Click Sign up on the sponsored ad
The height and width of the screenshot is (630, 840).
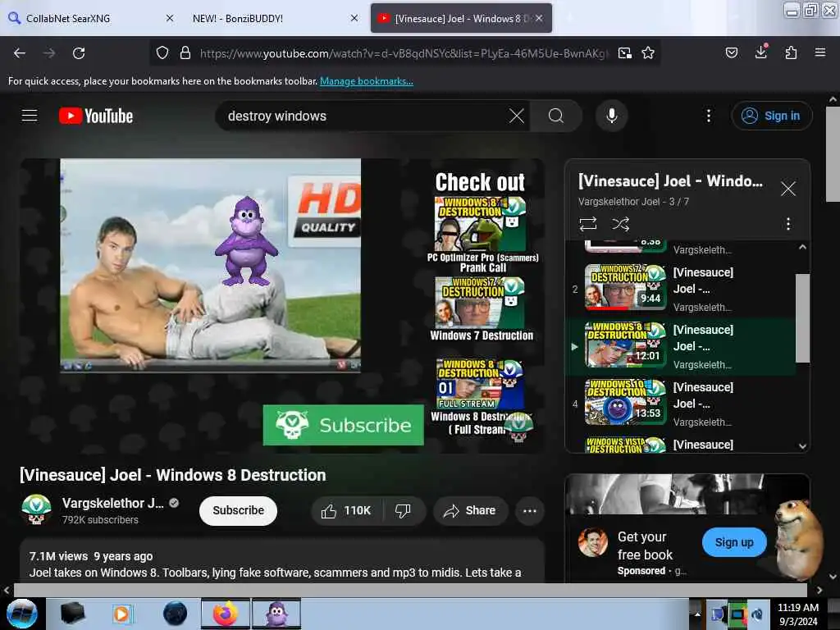point(734,542)
